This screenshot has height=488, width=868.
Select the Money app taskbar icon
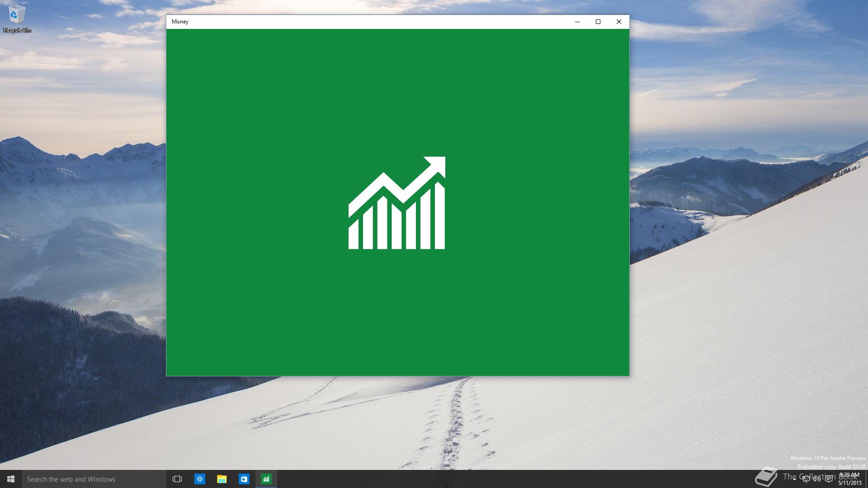coord(266,479)
